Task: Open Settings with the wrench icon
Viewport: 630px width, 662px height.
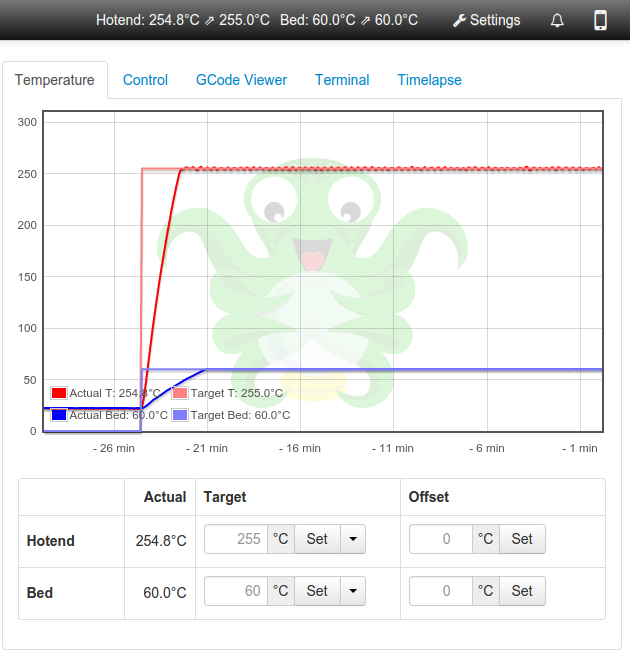Action: [486, 20]
